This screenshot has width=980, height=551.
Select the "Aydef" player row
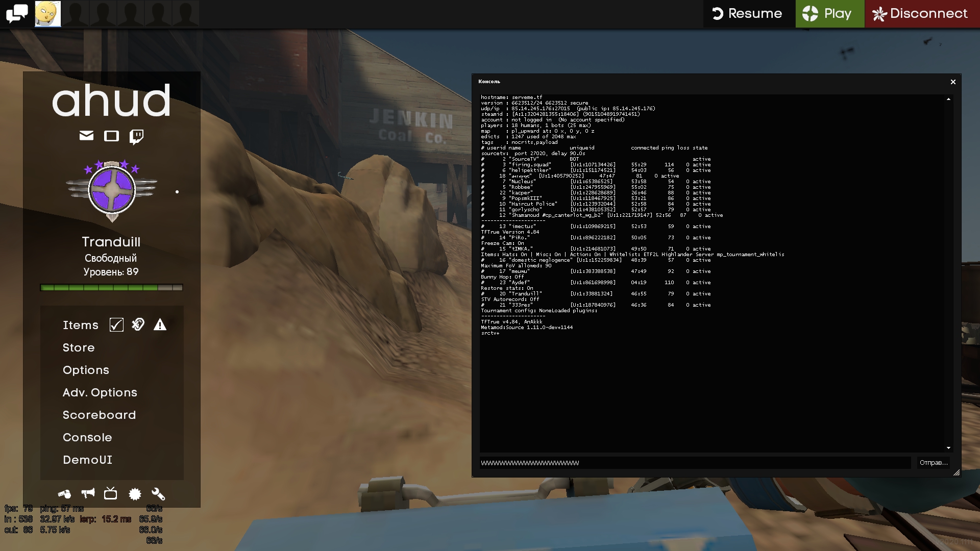pos(596,282)
